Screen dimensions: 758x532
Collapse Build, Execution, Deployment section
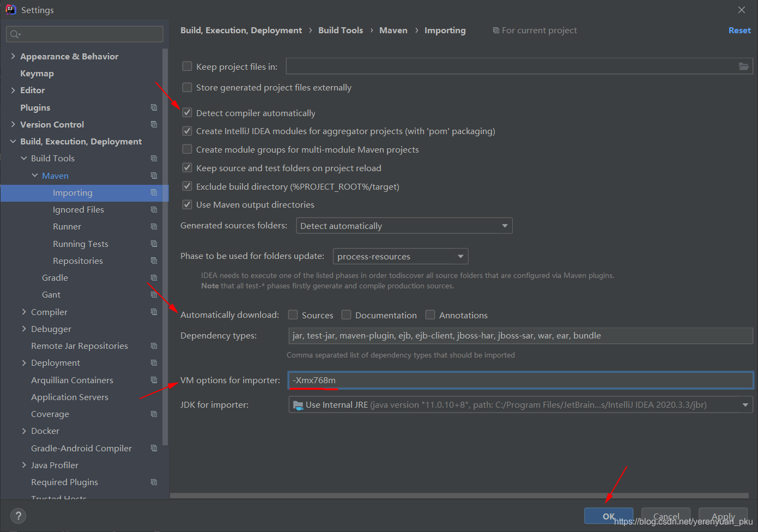[13, 141]
